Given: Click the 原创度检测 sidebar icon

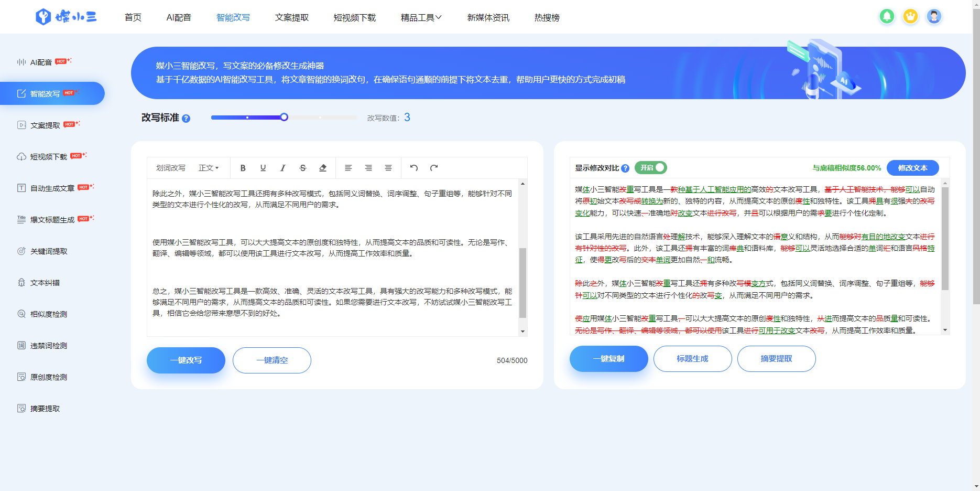Looking at the screenshot, I should click(21, 377).
